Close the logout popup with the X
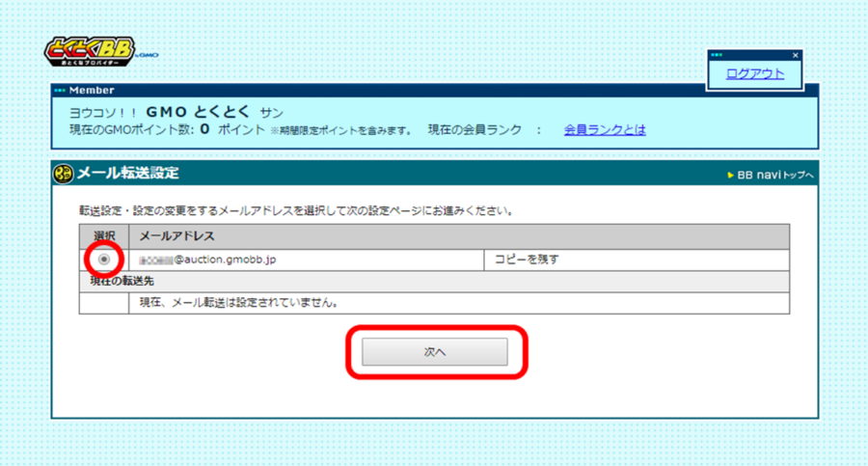Image resolution: width=868 pixels, height=466 pixels. [x=795, y=56]
